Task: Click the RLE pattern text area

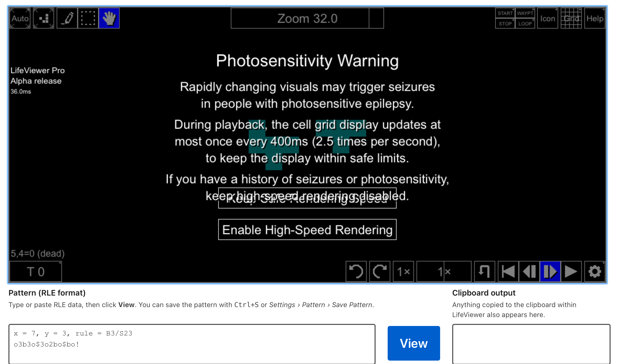Action: 192,344
